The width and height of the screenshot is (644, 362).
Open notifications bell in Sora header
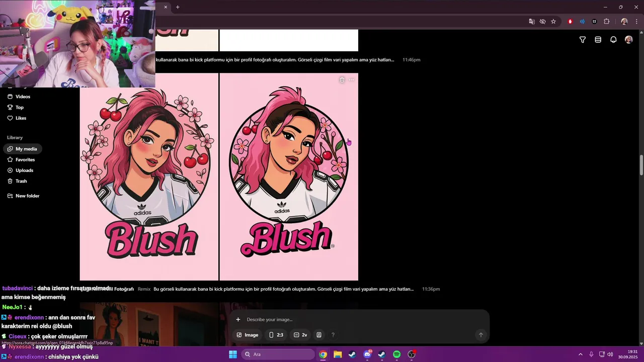[x=613, y=40]
